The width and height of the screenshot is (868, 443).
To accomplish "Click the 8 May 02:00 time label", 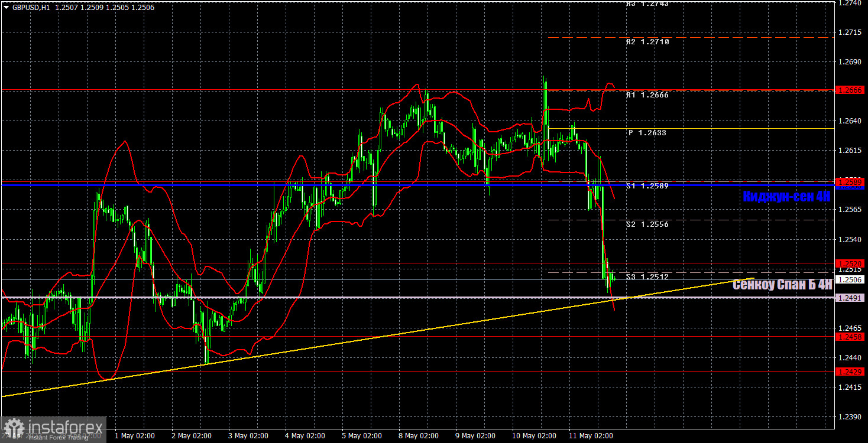I will 419,436.
